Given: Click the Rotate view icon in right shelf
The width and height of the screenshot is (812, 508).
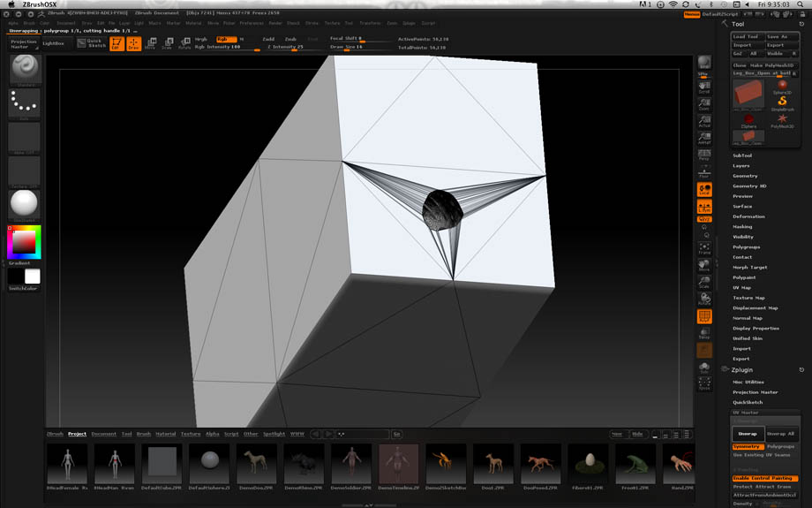Looking at the screenshot, I should click(704, 299).
